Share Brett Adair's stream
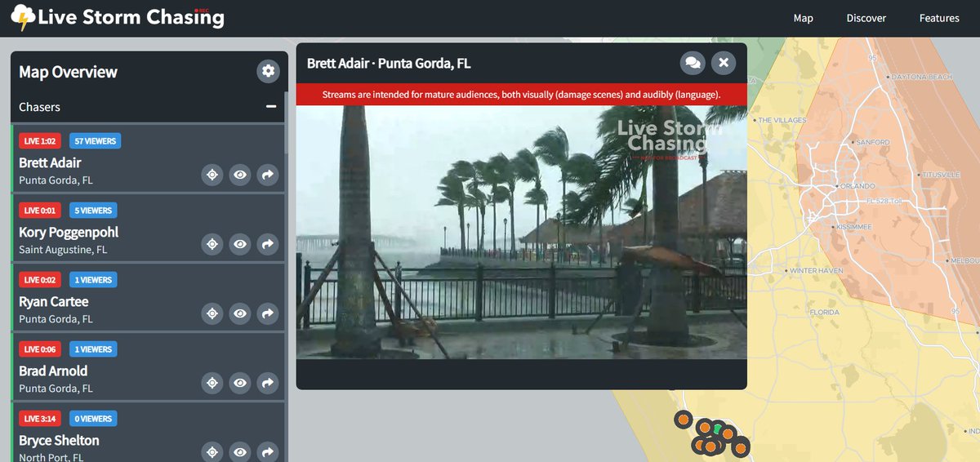 267,174
